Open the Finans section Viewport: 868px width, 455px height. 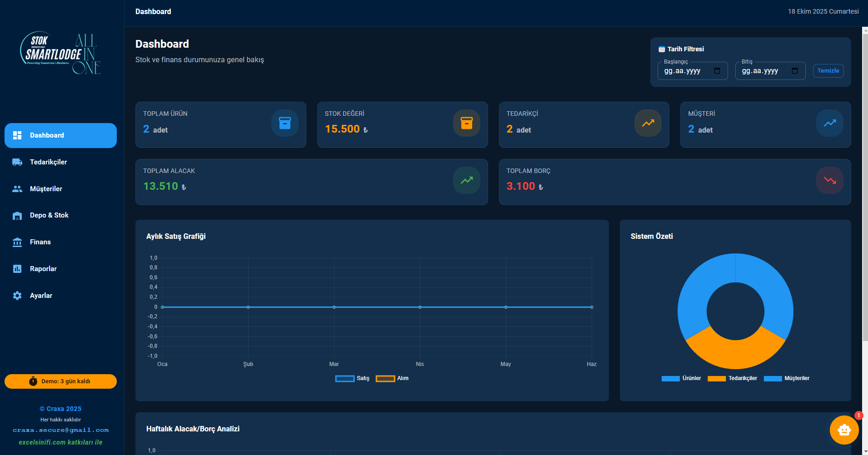click(x=40, y=242)
